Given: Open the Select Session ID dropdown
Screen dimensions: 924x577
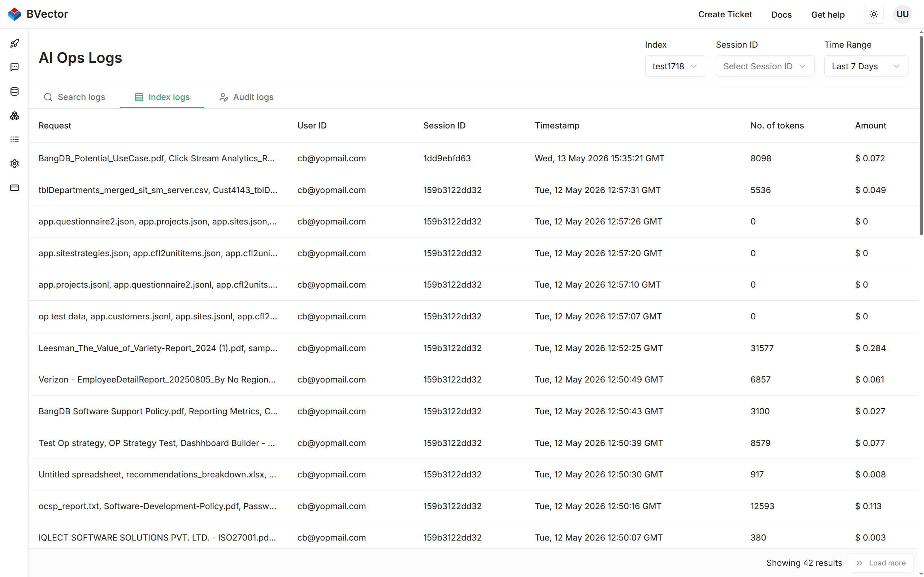Looking at the screenshot, I should (x=765, y=66).
